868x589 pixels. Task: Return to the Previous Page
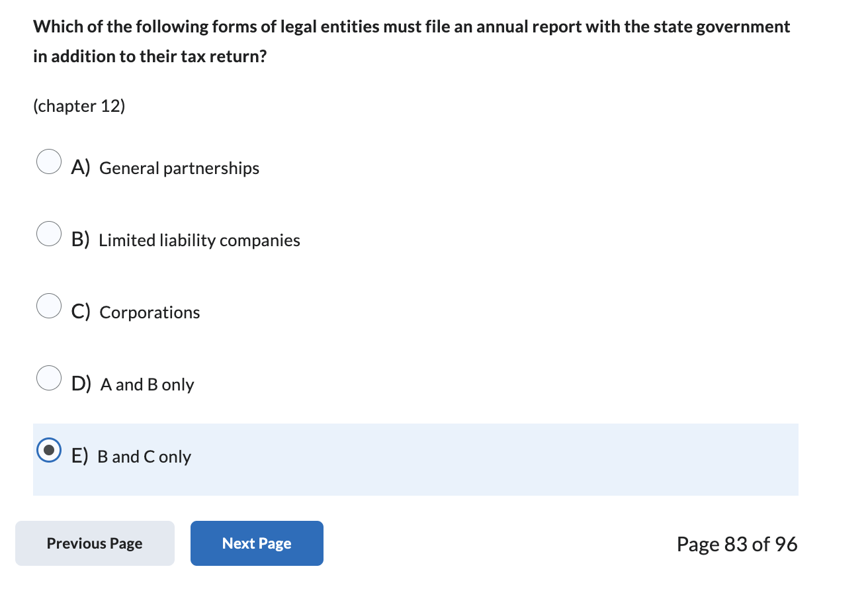(95, 543)
